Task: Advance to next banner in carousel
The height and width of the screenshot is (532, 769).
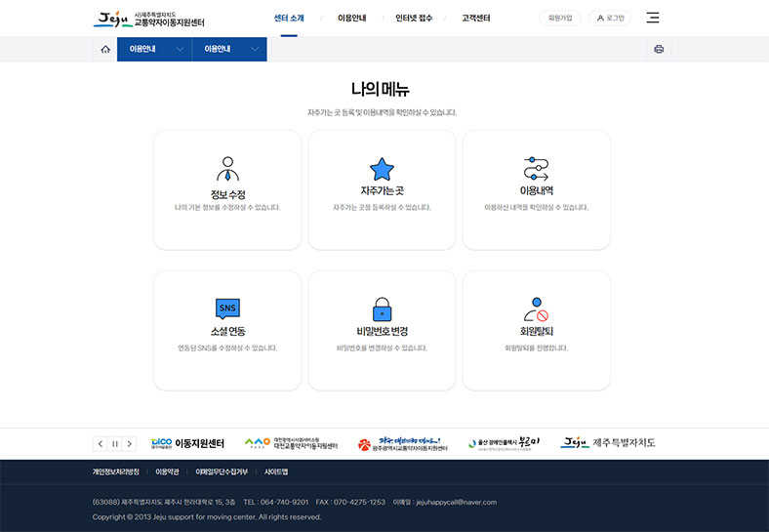Action: click(x=130, y=443)
